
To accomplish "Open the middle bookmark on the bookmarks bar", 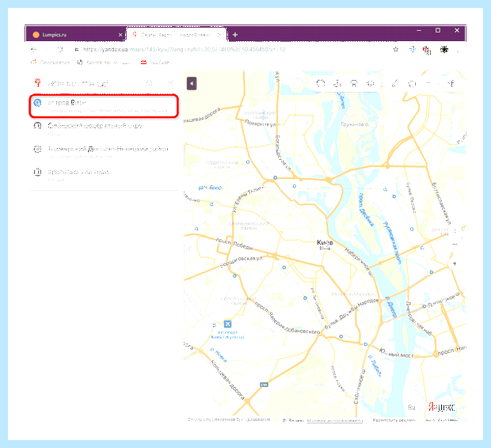I will pyautogui.click(x=103, y=63).
